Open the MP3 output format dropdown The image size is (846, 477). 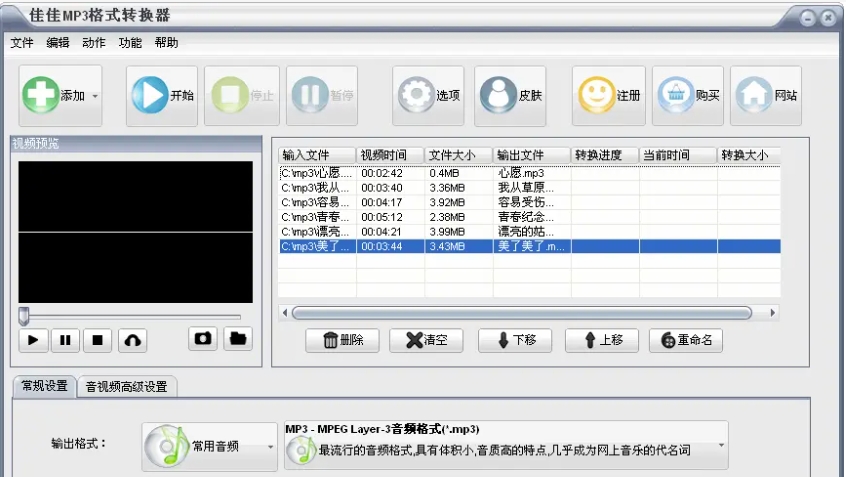click(x=506, y=446)
